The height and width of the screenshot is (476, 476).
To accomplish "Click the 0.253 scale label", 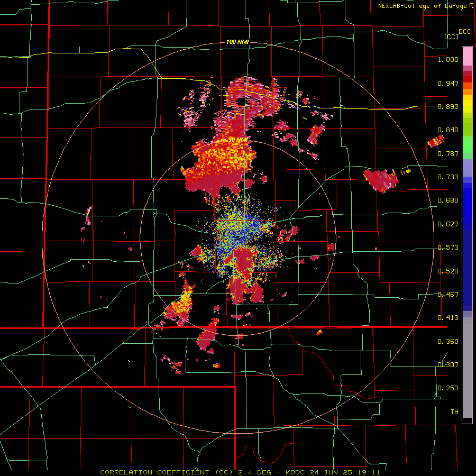I will 448,388.
